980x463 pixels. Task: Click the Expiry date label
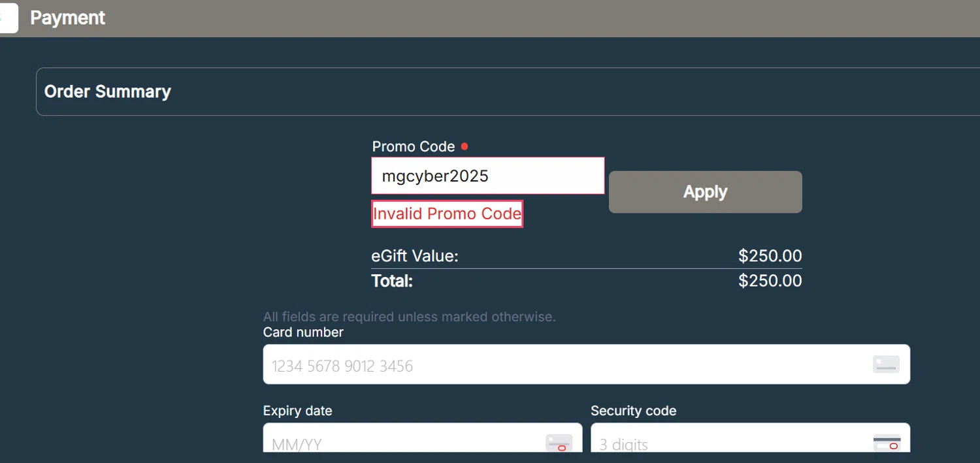[x=297, y=411]
